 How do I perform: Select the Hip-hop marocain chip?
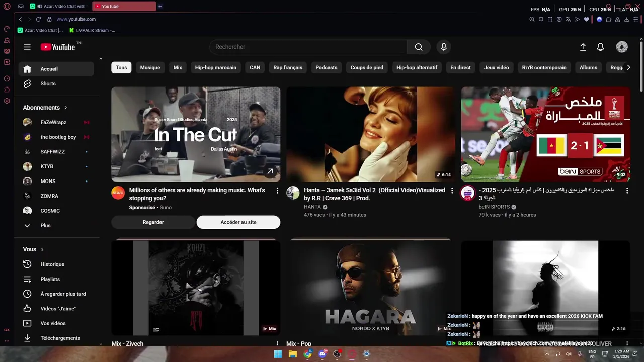[x=215, y=67]
